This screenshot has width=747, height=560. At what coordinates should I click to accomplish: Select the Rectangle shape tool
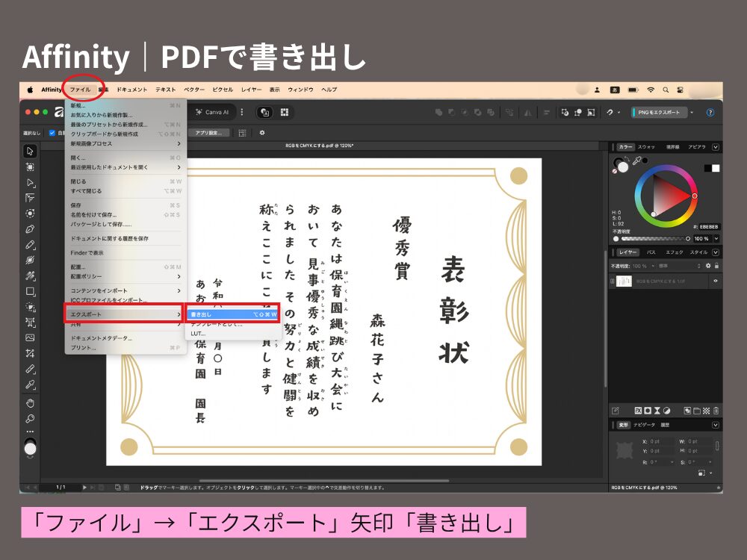pyautogui.click(x=30, y=291)
